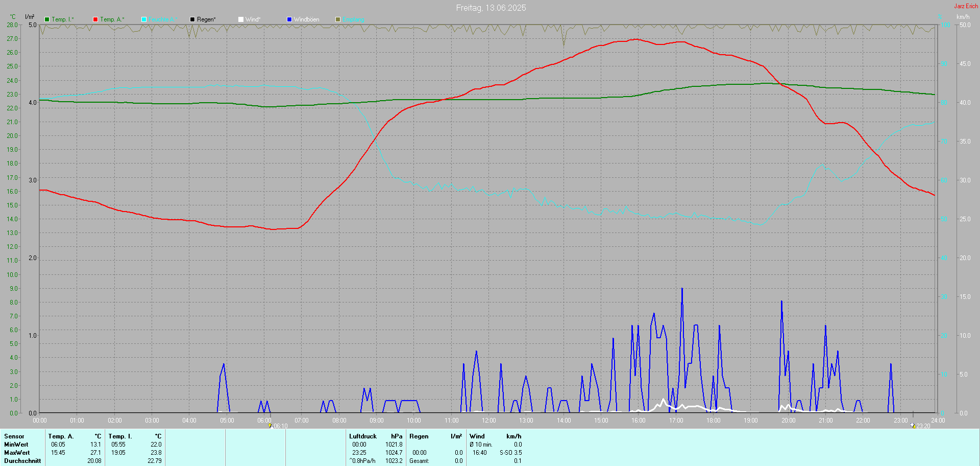Click the pressure trend '^0.8hPa/h'
The image size is (980, 466).
pos(362,461)
